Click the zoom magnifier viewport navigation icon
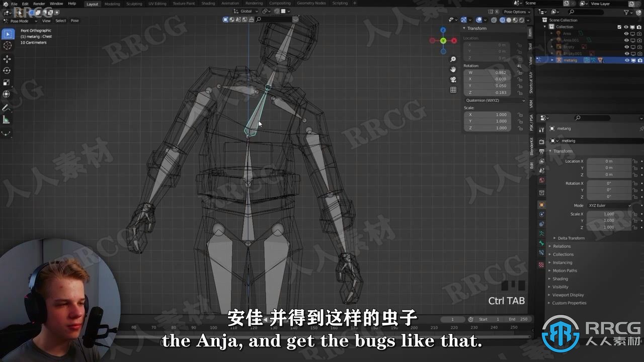The image size is (644, 362). coord(453,59)
